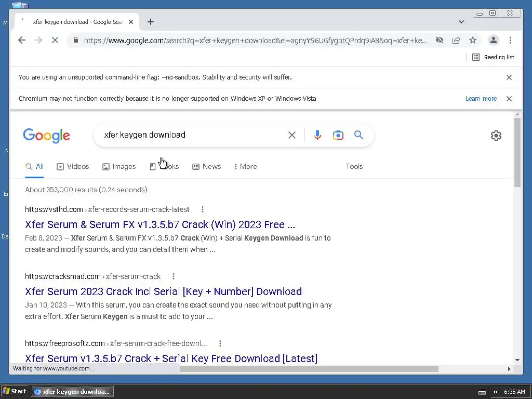Click the taskbar clock showing 6:35 AM

(514, 392)
